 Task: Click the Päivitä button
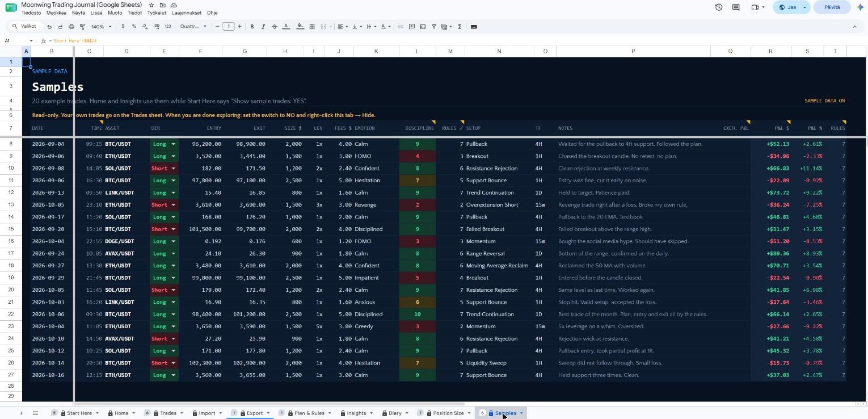pyautogui.click(x=832, y=7)
